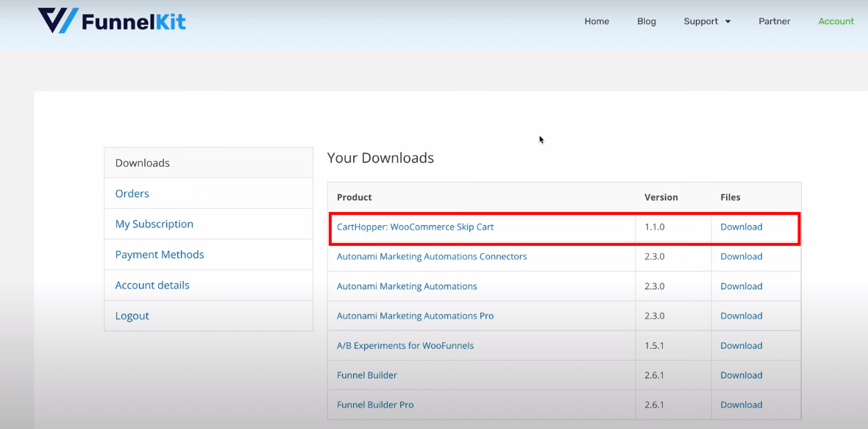
Task: Navigate to the Home menu item
Action: coord(597,21)
